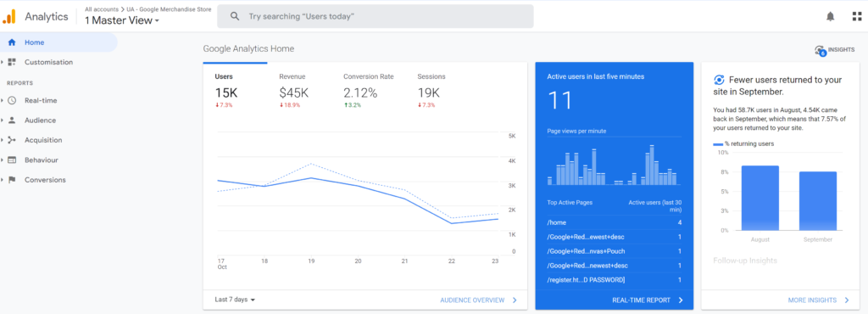
Task: Open the 1 Master View dropdown
Action: (x=122, y=20)
